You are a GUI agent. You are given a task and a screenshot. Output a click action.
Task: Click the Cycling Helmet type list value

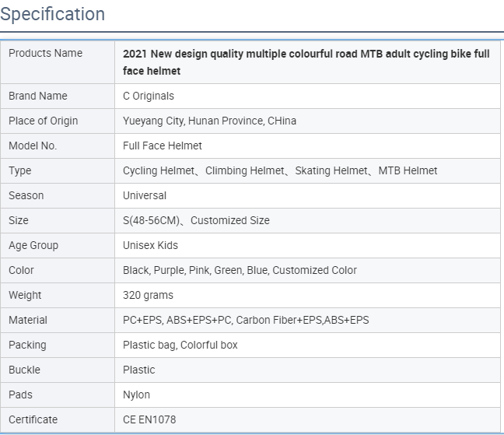(x=280, y=170)
